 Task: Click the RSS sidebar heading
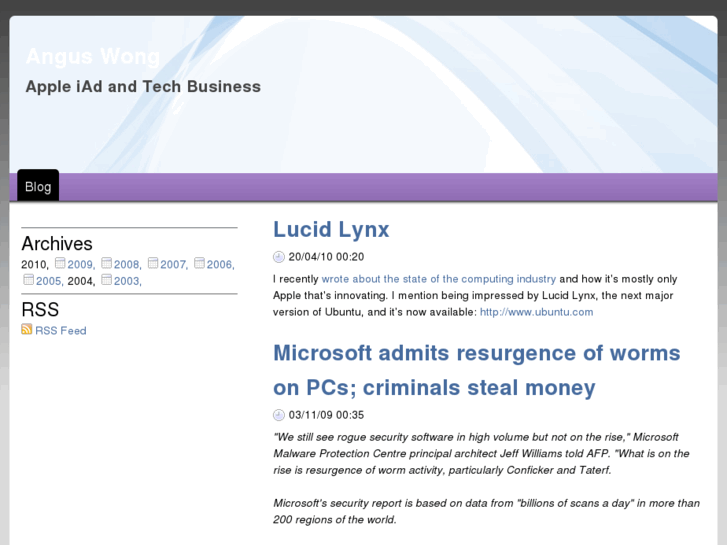pyautogui.click(x=40, y=309)
